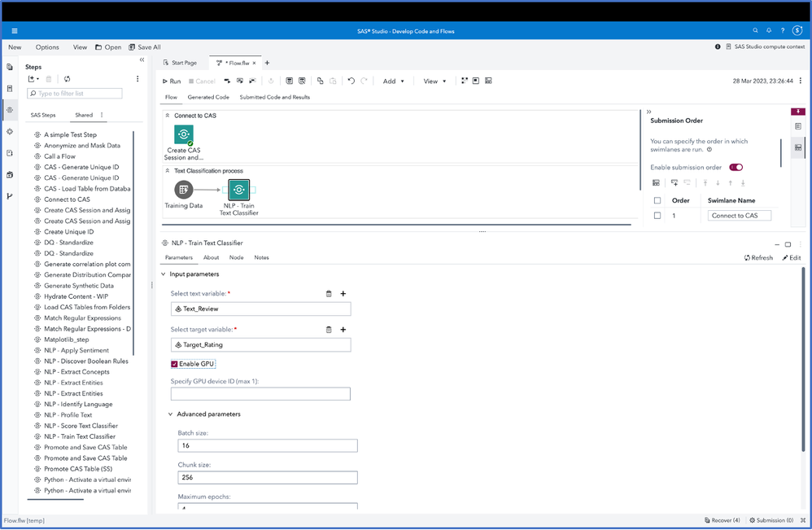
Task: Open the Options menu
Action: pos(47,47)
